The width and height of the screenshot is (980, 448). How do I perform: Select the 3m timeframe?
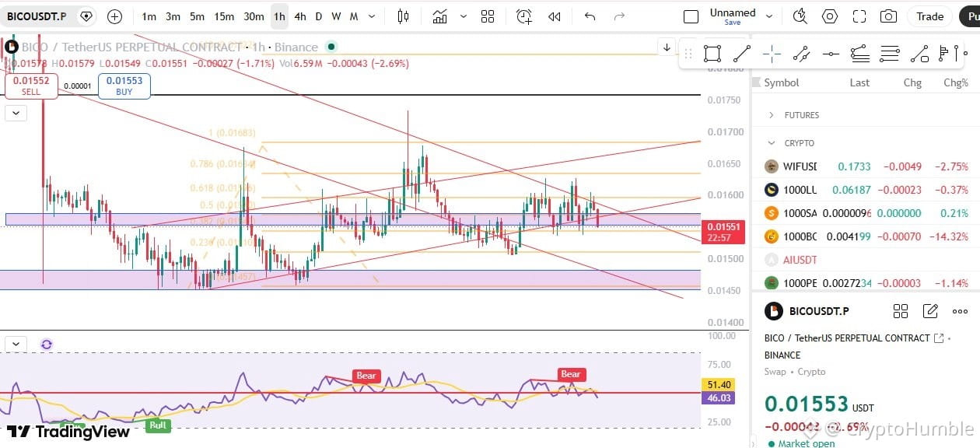click(173, 16)
